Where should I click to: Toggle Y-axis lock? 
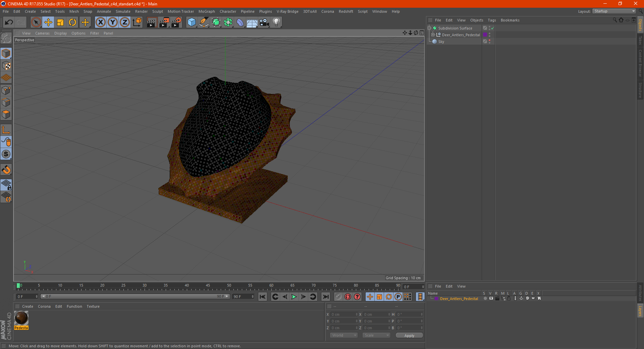coord(113,22)
